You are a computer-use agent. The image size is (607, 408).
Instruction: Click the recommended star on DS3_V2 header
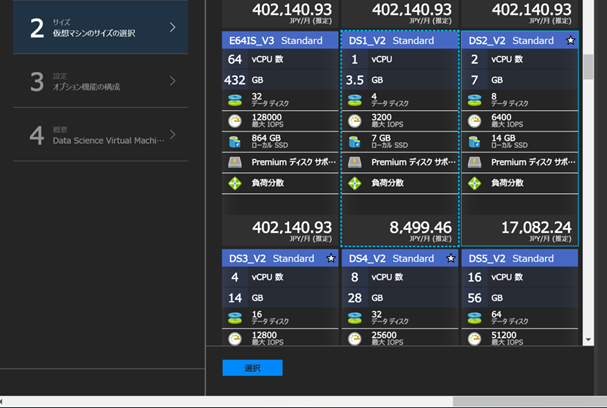click(331, 258)
